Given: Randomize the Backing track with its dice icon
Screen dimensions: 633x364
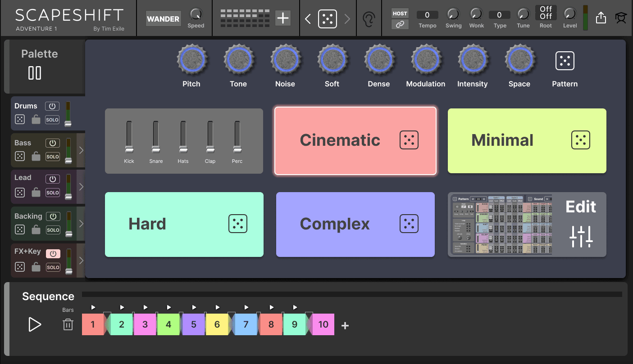Looking at the screenshot, I should click(20, 229).
